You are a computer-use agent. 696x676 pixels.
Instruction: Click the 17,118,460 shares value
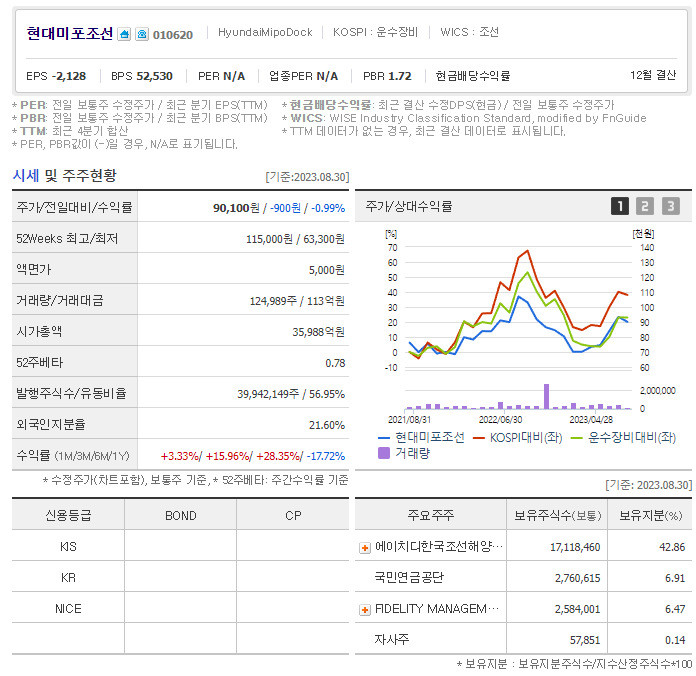tap(575, 547)
